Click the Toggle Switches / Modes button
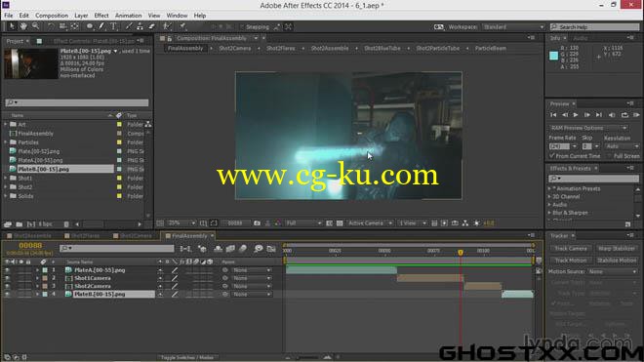 pyautogui.click(x=187, y=357)
